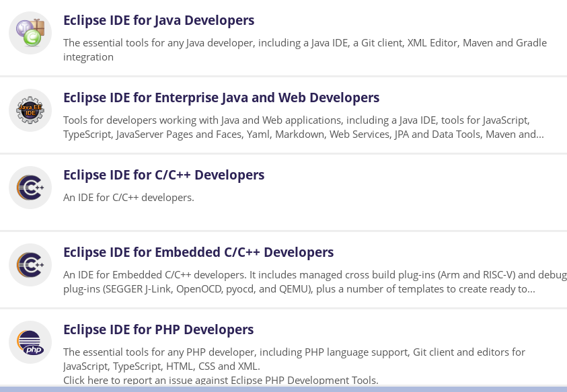Click the blue bar at the bottom edge
Image resolution: width=567 pixels, height=392 pixels.
tap(283, 389)
